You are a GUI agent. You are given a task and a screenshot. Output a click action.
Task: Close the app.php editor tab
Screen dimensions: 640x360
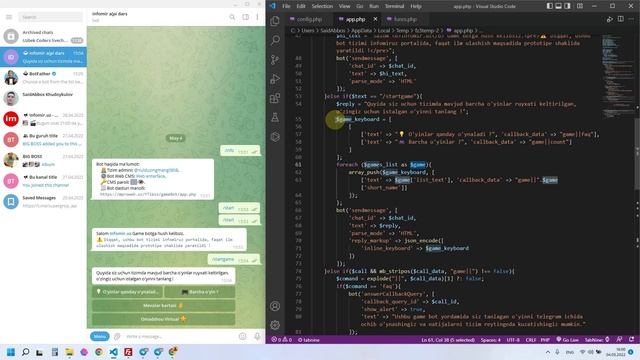375,19
